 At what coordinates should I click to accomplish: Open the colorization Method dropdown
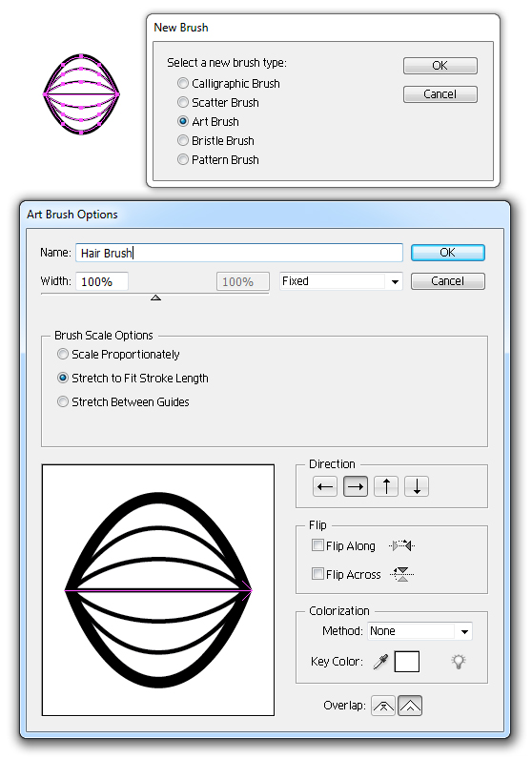[420, 631]
